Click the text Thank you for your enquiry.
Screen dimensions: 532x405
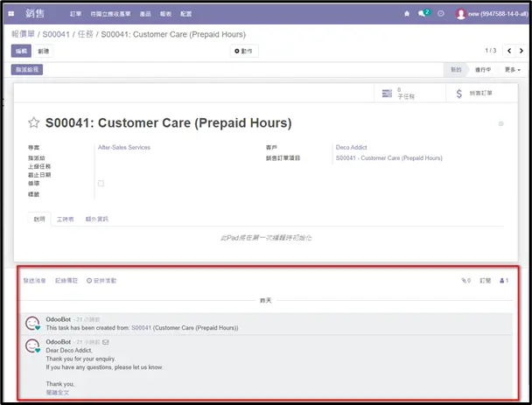[80, 359]
